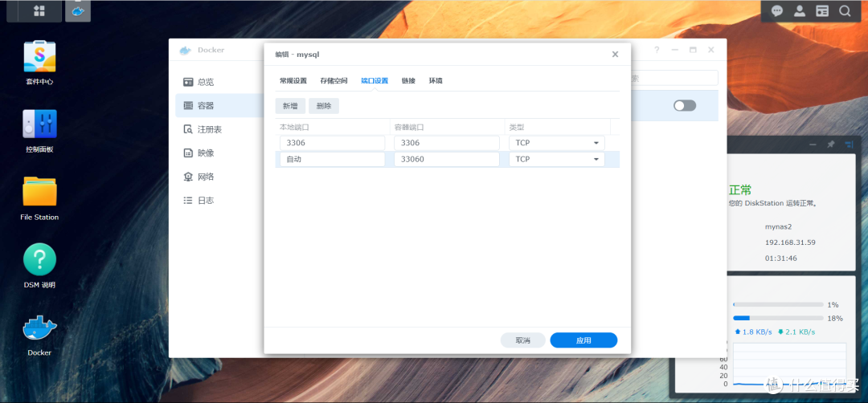Open the widgets panel icon
Viewport: 868px width, 403px height.
tap(823, 11)
